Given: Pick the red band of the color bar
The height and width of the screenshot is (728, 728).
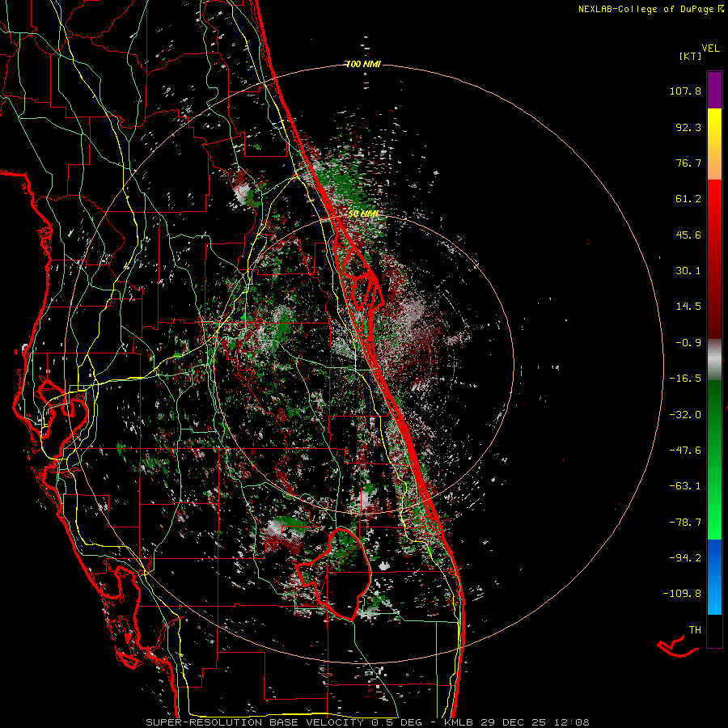Looking at the screenshot, I should click(714, 259).
